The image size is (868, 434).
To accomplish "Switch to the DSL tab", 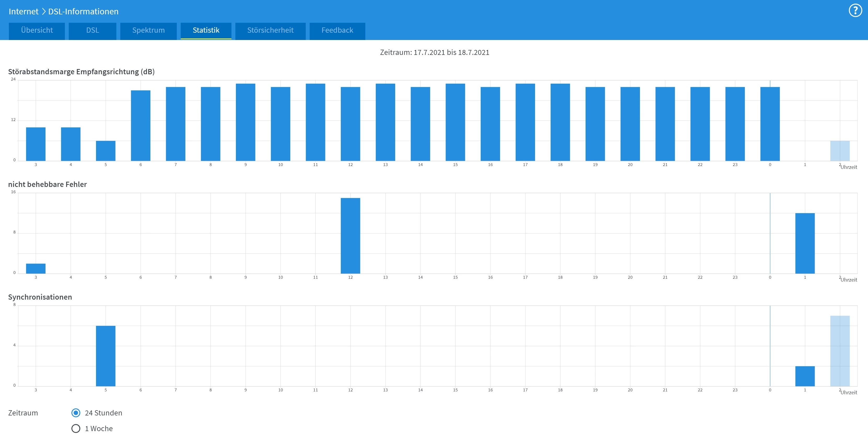I will [92, 30].
